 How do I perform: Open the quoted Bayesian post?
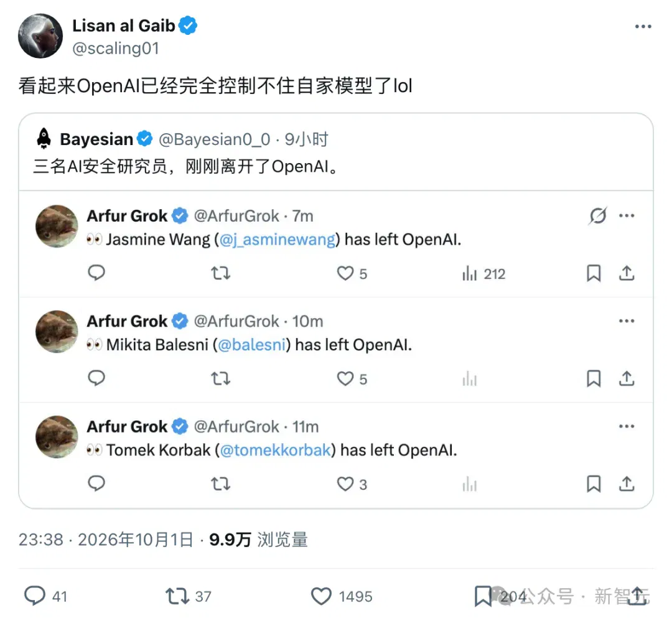(336, 152)
